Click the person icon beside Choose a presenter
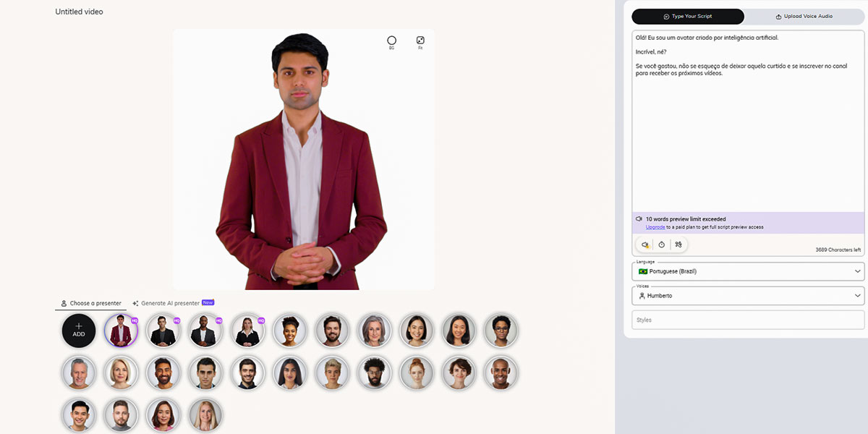868x434 pixels. [64, 303]
